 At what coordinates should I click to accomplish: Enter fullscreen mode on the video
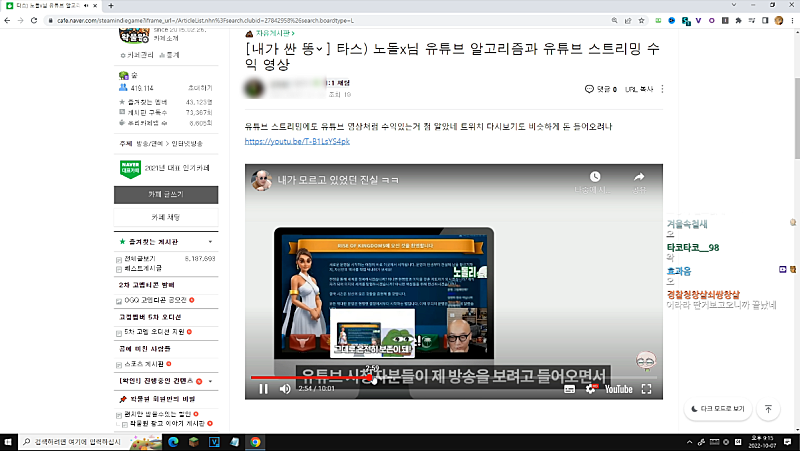tap(646, 389)
